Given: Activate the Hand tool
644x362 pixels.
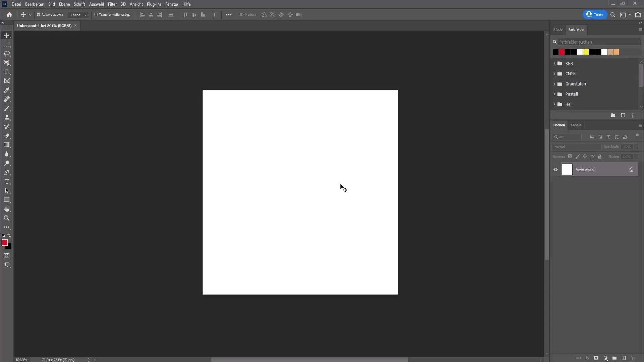Looking at the screenshot, I should pyautogui.click(x=7, y=209).
